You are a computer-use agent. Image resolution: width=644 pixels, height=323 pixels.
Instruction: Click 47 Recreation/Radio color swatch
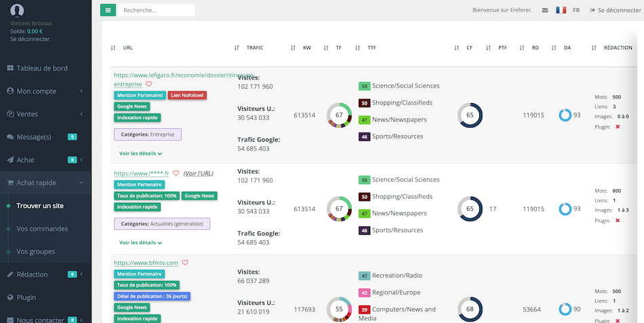364,275
